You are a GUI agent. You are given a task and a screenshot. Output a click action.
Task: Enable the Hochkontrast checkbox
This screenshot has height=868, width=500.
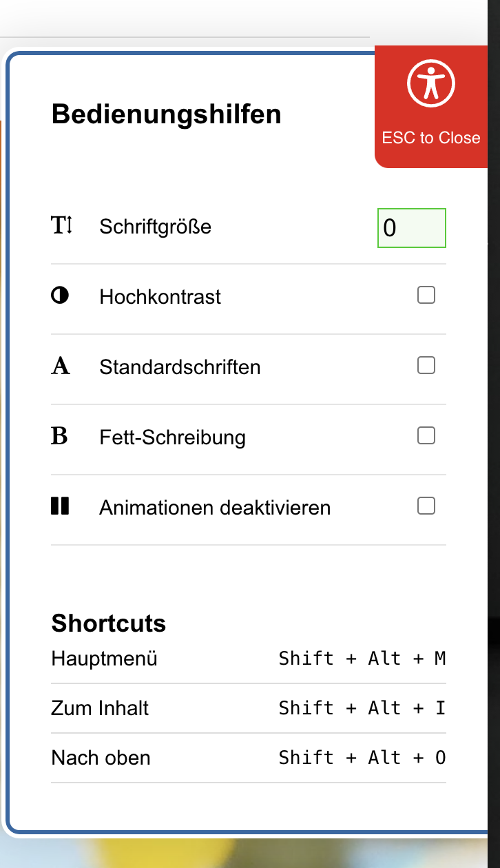tap(426, 294)
